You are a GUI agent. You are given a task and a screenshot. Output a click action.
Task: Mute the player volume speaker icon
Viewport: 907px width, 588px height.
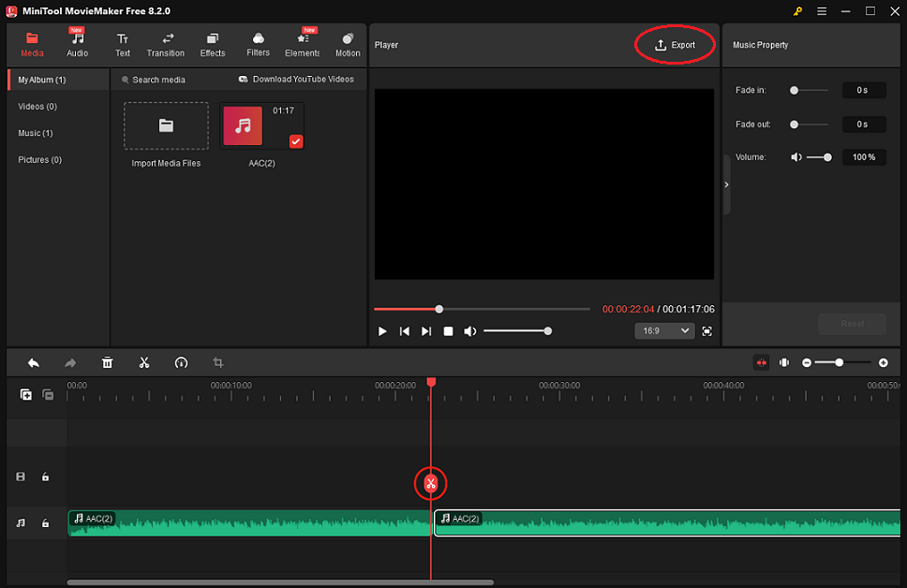pyautogui.click(x=470, y=331)
